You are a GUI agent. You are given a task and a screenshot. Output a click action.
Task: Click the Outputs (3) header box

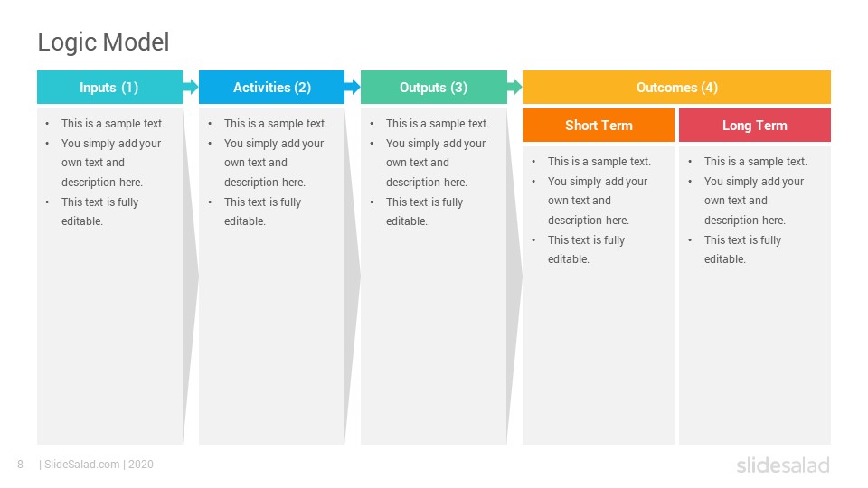434,87
